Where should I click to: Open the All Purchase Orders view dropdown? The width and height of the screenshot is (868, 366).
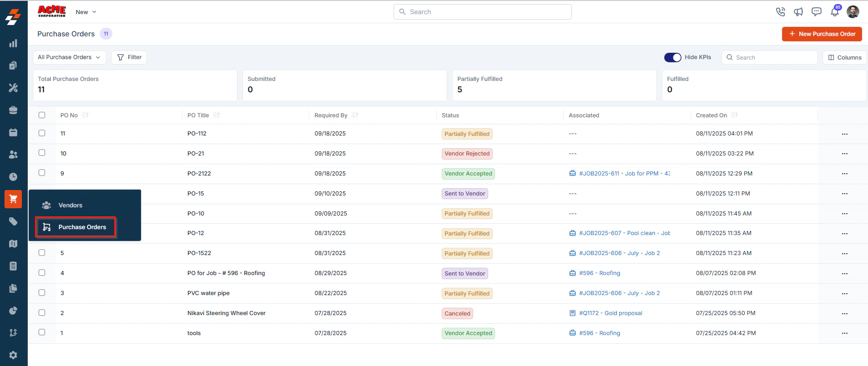coord(69,57)
